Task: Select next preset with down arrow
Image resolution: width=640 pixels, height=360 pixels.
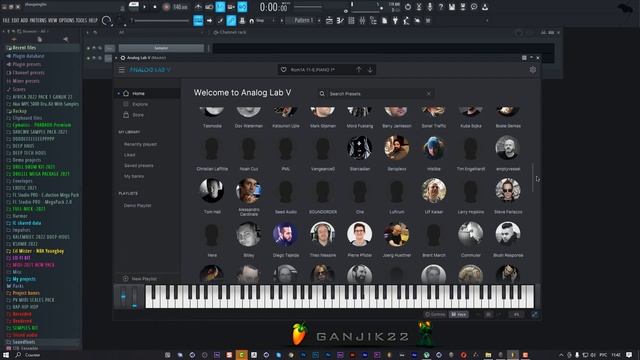Action: 370,69
